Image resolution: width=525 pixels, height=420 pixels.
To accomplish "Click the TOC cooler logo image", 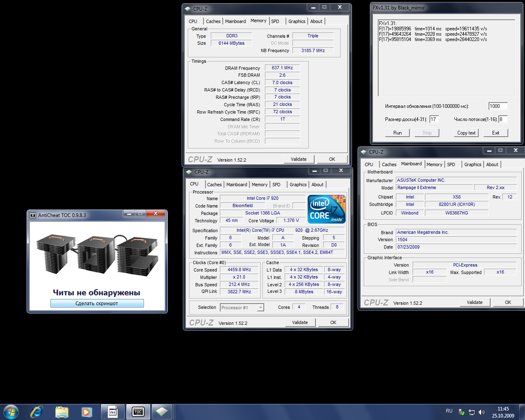I will click(97, 254).
